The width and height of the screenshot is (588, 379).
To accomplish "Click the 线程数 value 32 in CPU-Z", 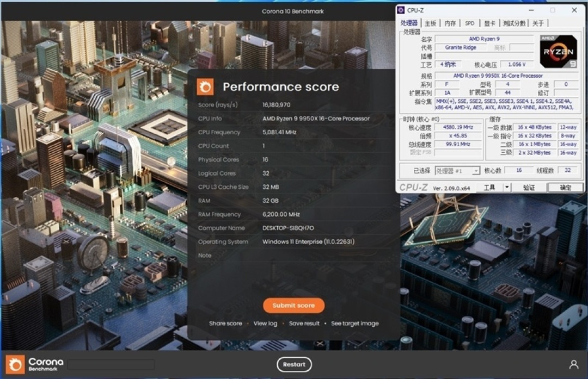I will [x=567, y=170].
